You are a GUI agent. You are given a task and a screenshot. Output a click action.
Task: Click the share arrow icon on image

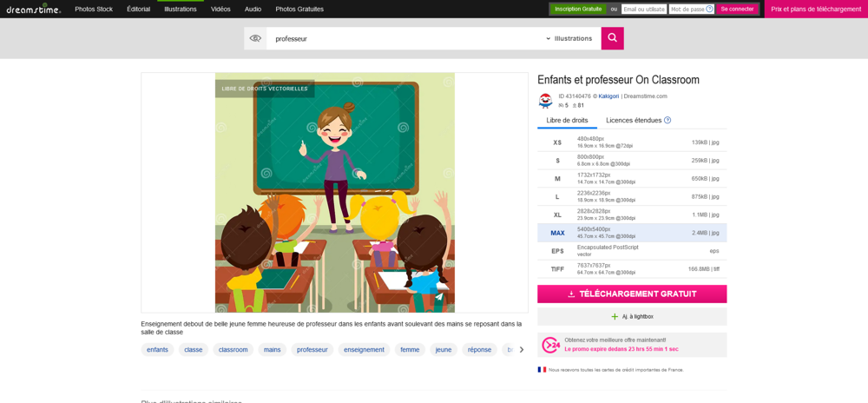tap(439, 297)
